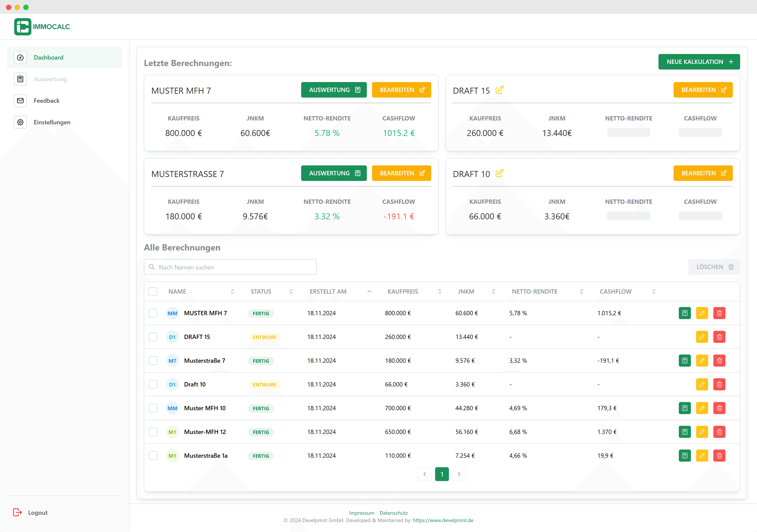Delete Draft 10 via red trash icon
The height and width of the screenshot is (532, 757).
(719, 384)
